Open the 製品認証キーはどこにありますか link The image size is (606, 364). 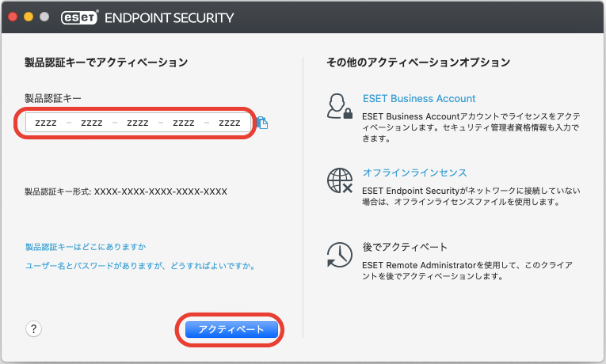tap(86, 247)
